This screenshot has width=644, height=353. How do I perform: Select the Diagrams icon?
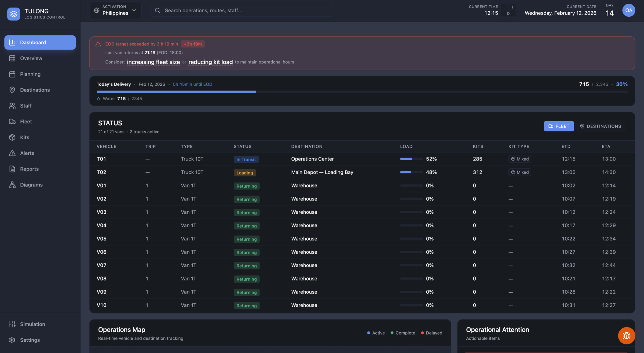point(12,185)
